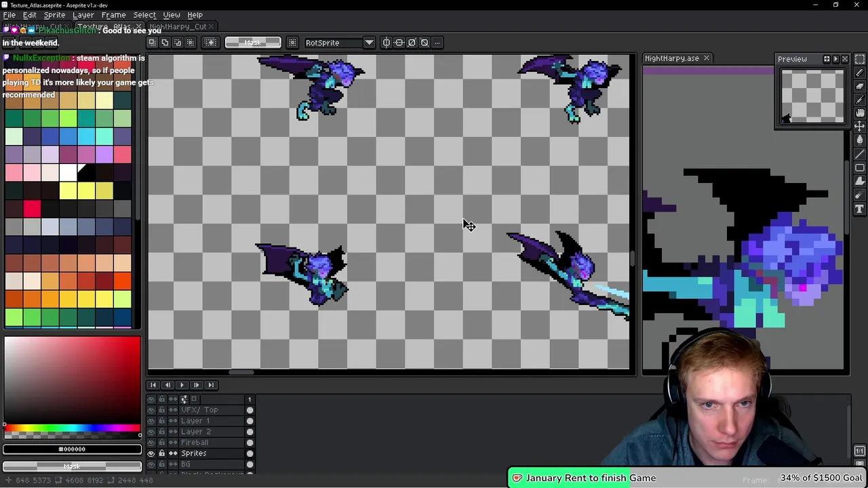The width and height of the screenshot is (868, 488).
Task: Toggle visibility of Fireball layer
Action: coord(151,443)
